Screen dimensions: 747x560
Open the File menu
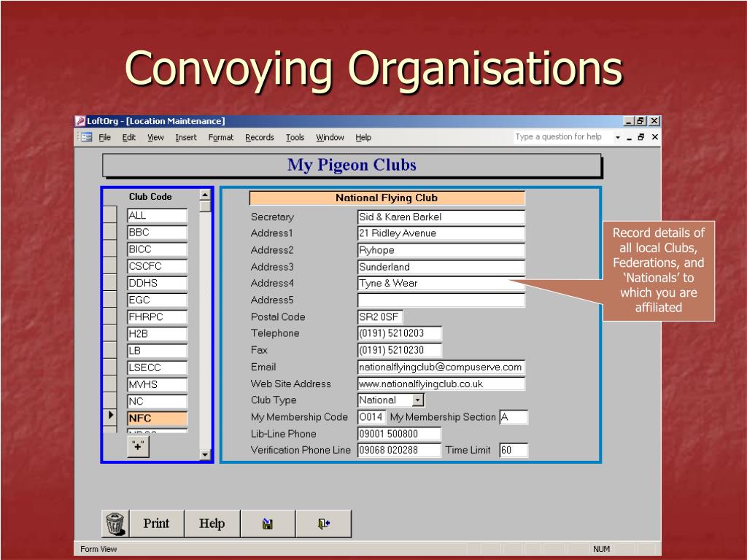(x=104, y=137)
